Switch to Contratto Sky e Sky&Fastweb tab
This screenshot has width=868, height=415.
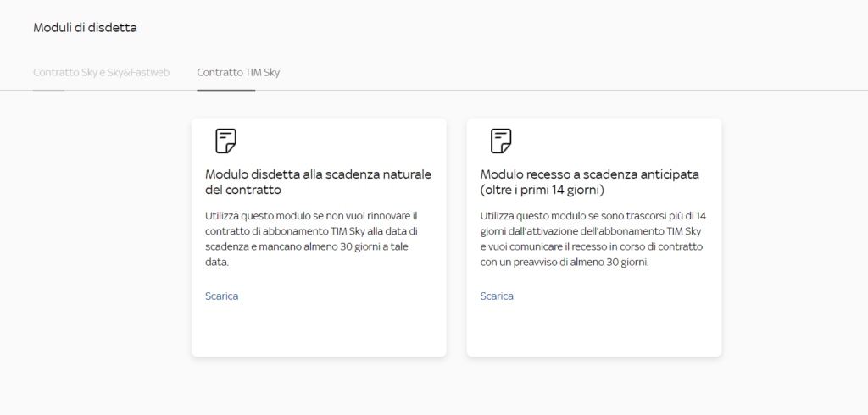tap(101, 73)
